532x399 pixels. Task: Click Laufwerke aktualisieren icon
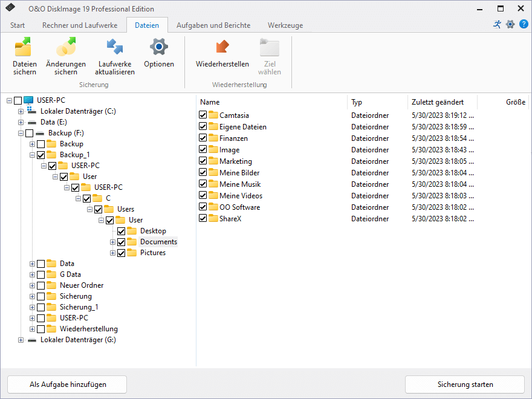click(x=115, y=47)
